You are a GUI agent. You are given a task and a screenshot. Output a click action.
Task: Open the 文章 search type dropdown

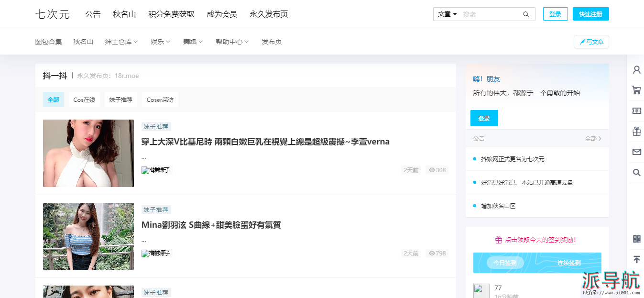448,14
